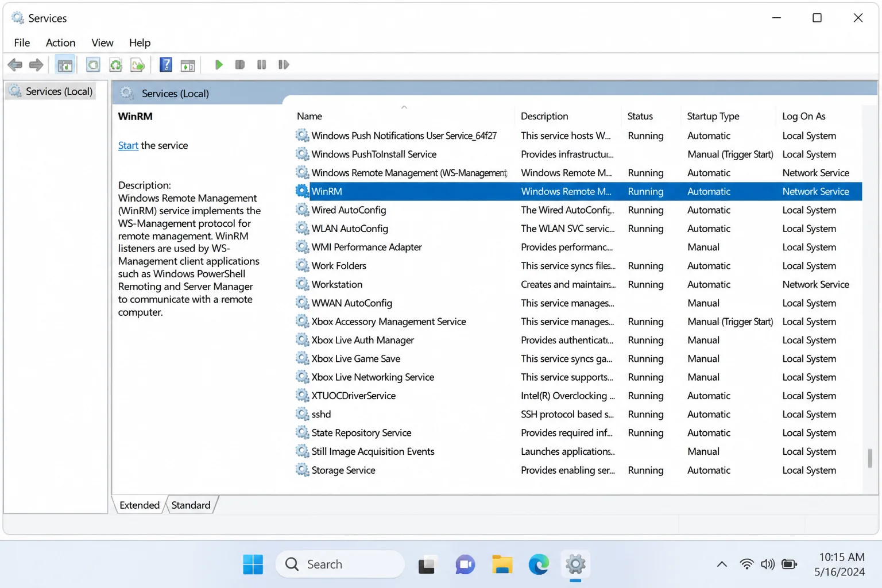Open the Chat app on the taskbar
This screenshot has width=882, height=588.
point(465,565)
